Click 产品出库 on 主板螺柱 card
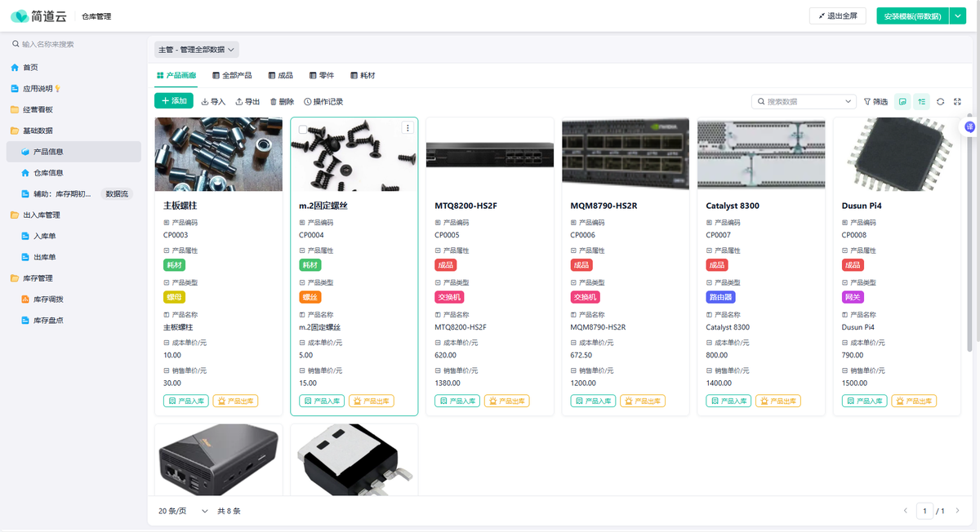This screenshot has width=980, height=532. 236,401
